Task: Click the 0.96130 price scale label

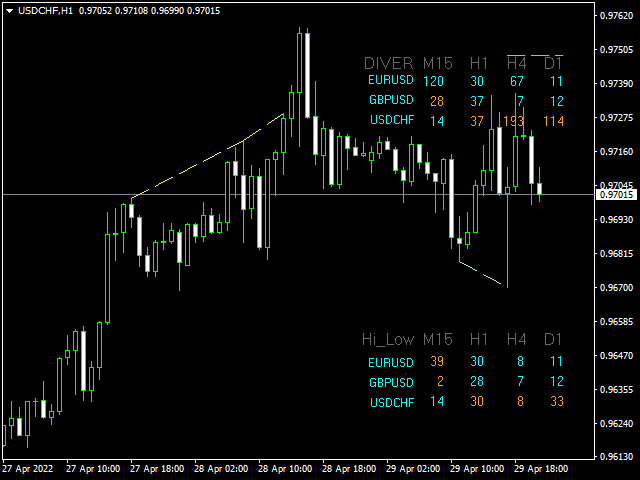Action: [617, 456]
